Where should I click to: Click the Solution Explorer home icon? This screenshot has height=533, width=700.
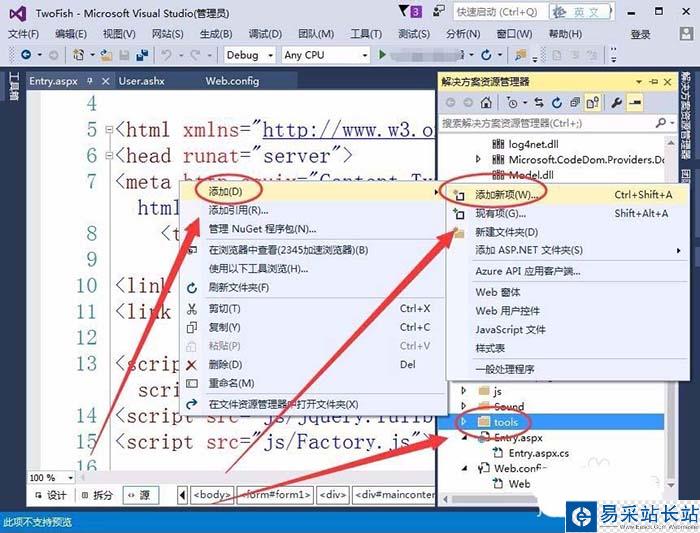click(486, 103)
